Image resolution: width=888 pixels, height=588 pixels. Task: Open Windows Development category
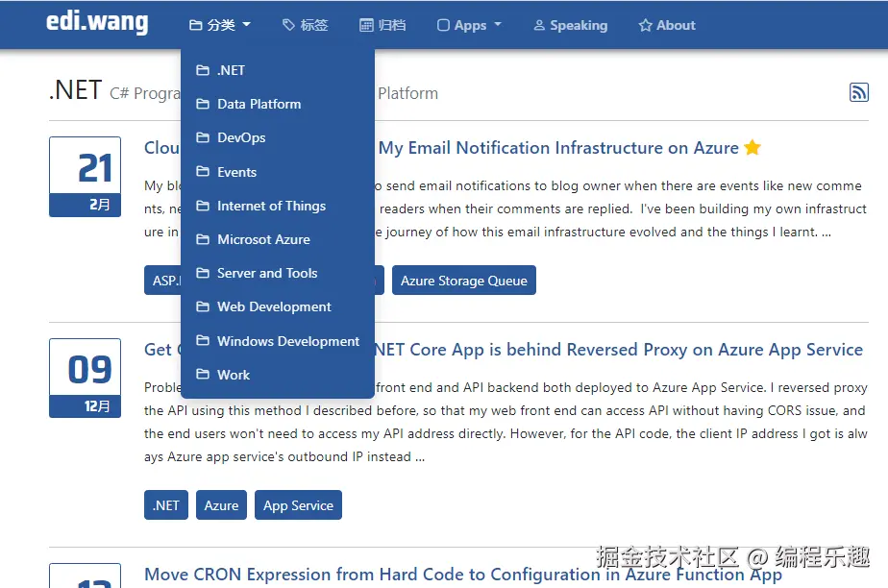278,341
